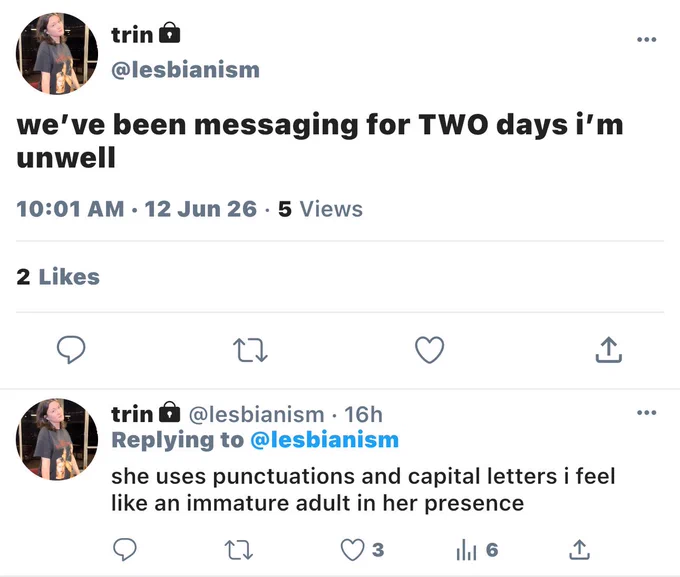
Task: Reply to the main tweet via comment icon
Action: click(x=71, y=350)
